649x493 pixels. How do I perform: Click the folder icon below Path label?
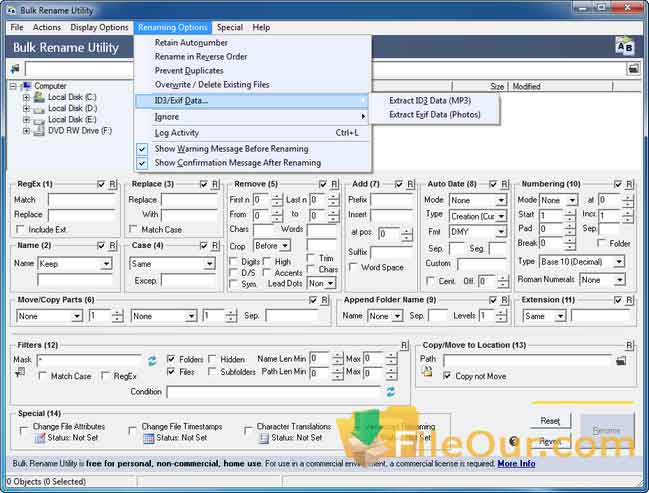point(427,373)
